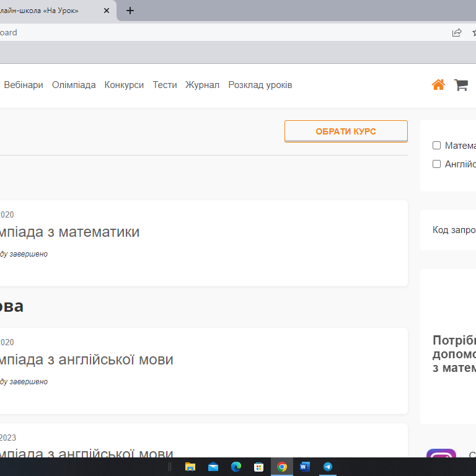Open Microsoft Store from the taskbar
Viewport: 476px width, 476px height.
coord(258,467)
